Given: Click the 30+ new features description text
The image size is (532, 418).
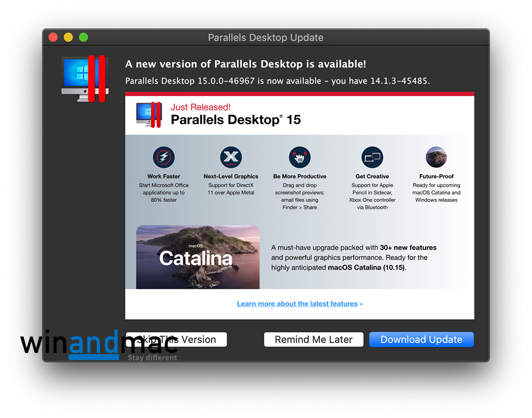Looking at the screenshot, I should click(x=353, y=257).
